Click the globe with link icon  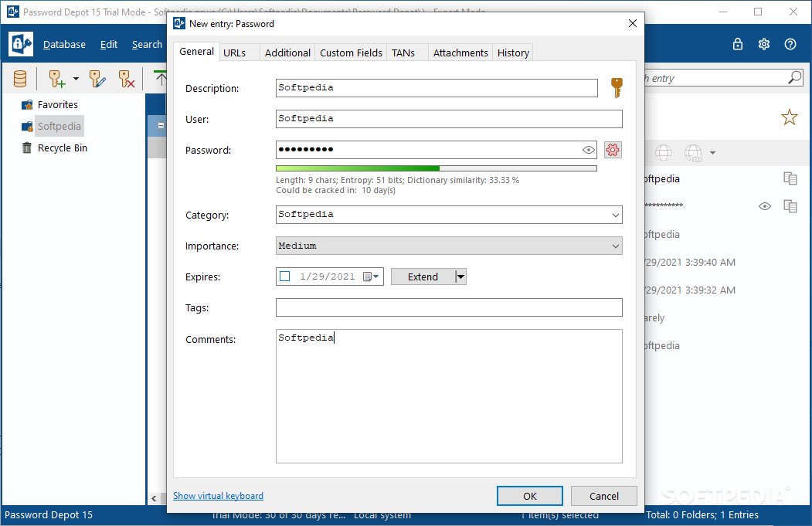pos(694,153)
